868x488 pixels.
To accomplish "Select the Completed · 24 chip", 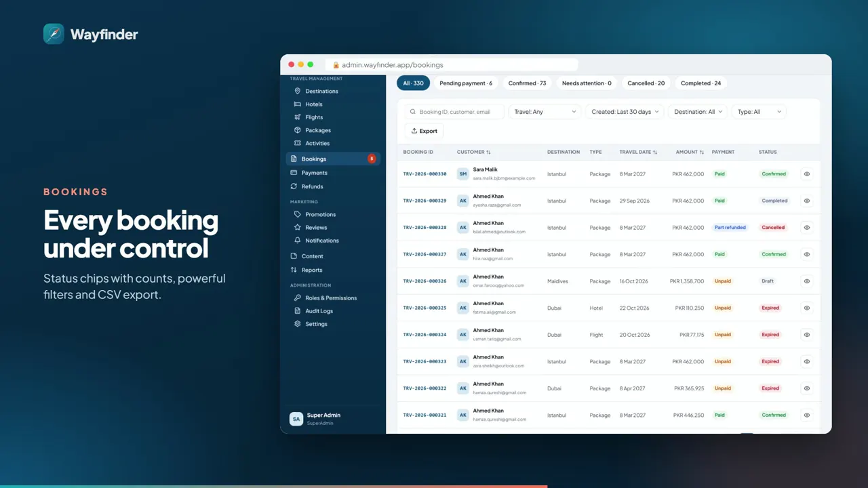I will click(x=701, y=83).
